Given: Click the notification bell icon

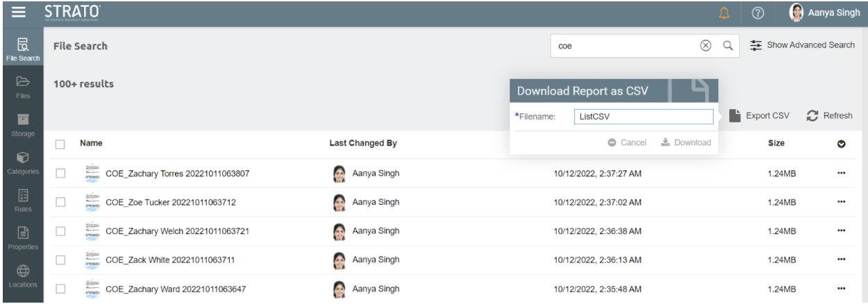Looking at the screenshot, I should coord(726,13).
